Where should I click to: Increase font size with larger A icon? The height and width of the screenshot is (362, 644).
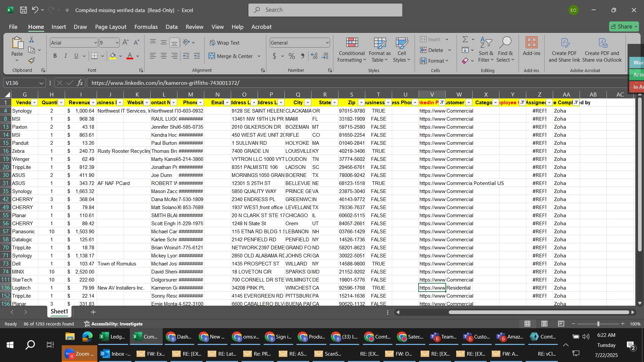125,43
